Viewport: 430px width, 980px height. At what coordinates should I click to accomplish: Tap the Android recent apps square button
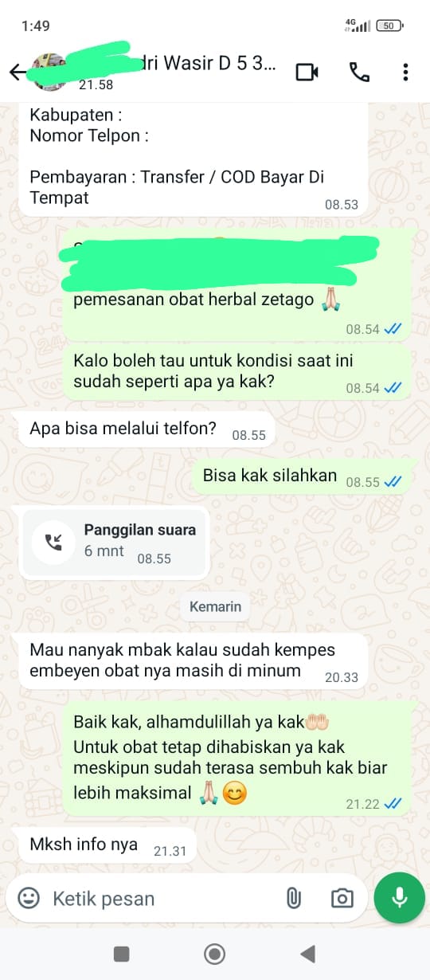[x=121, y=954]
